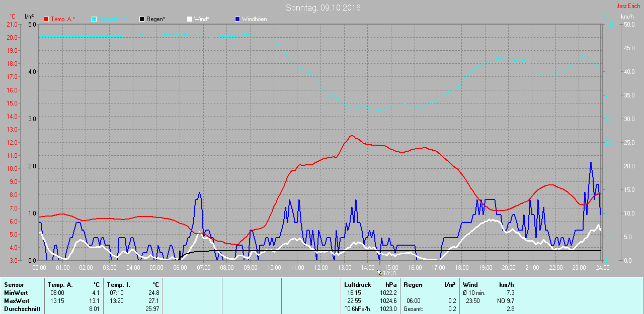Click the Durchschnitt row label
This screenshot has height=314, width=644.
pyautogui.click(x=22, y=309)
